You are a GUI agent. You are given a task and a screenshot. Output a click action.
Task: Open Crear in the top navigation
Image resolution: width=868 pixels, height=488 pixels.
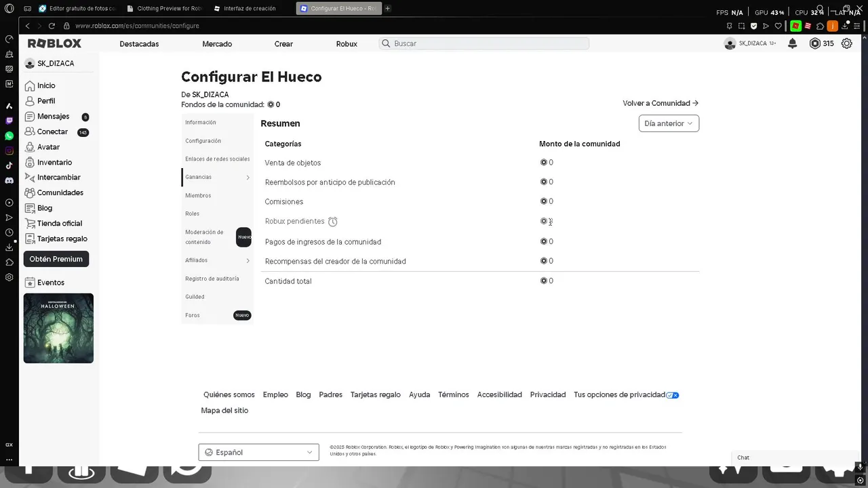coord(283,44)
